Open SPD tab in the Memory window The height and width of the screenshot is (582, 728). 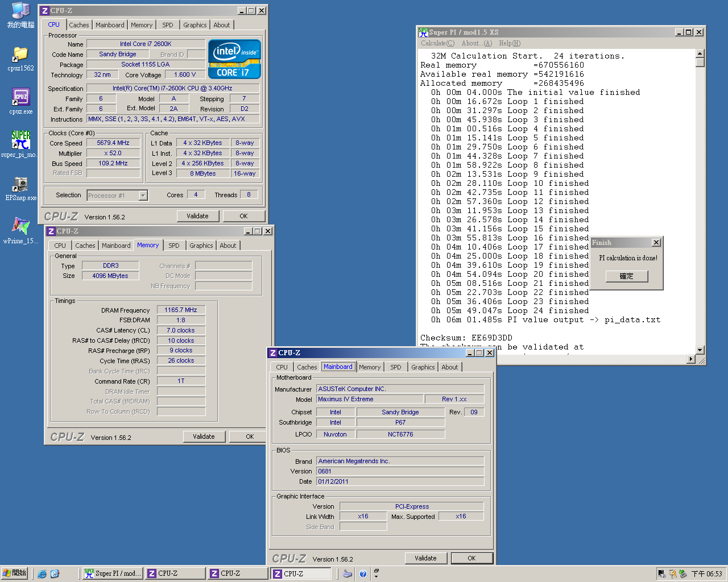(173, 246)
